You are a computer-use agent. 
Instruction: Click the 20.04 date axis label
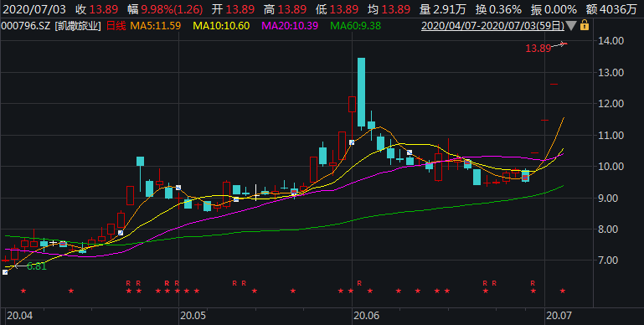(19, 316)
